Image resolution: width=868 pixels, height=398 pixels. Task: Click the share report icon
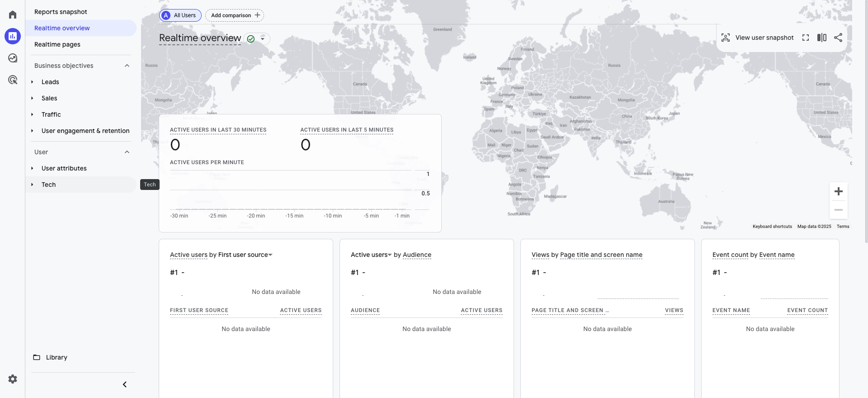click(x=838, y=38)
